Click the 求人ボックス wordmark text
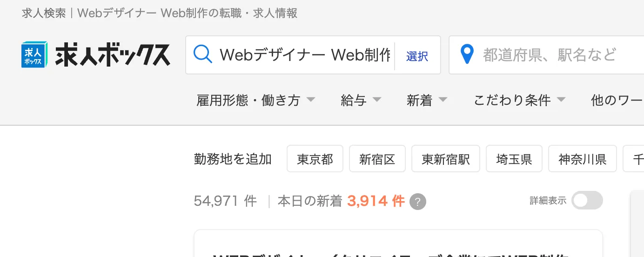644x257 pixels. (113, 55)
